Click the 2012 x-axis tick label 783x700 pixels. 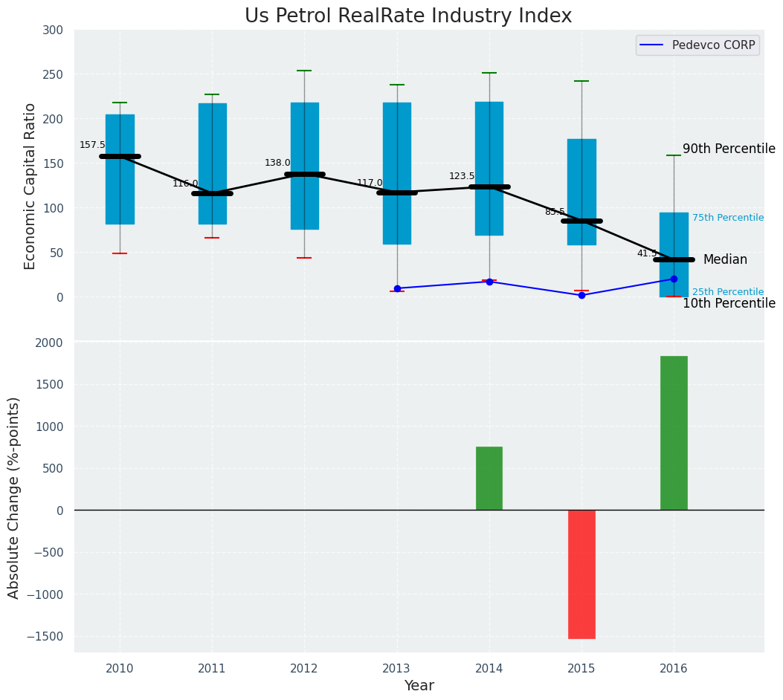coord(304,669)
